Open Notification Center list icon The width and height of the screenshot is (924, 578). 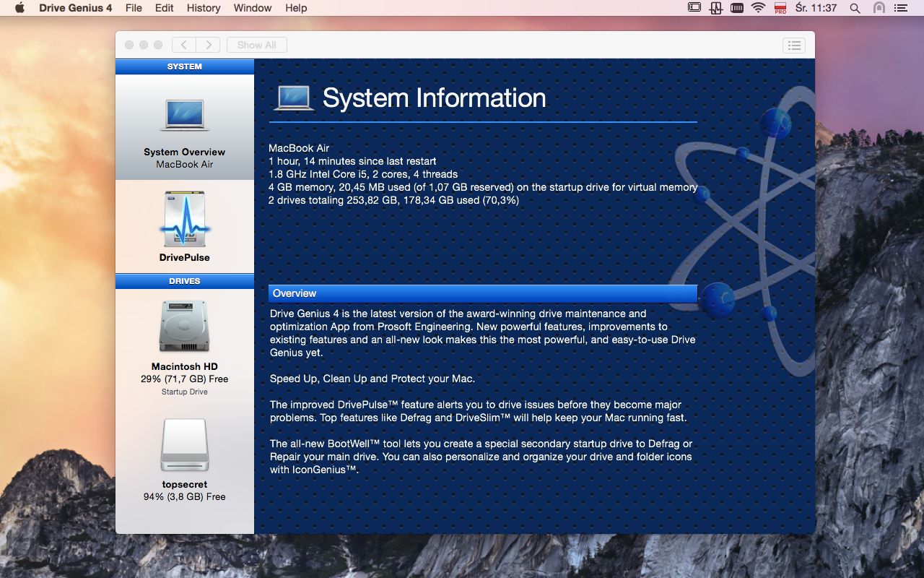click(x=900, y=8)
